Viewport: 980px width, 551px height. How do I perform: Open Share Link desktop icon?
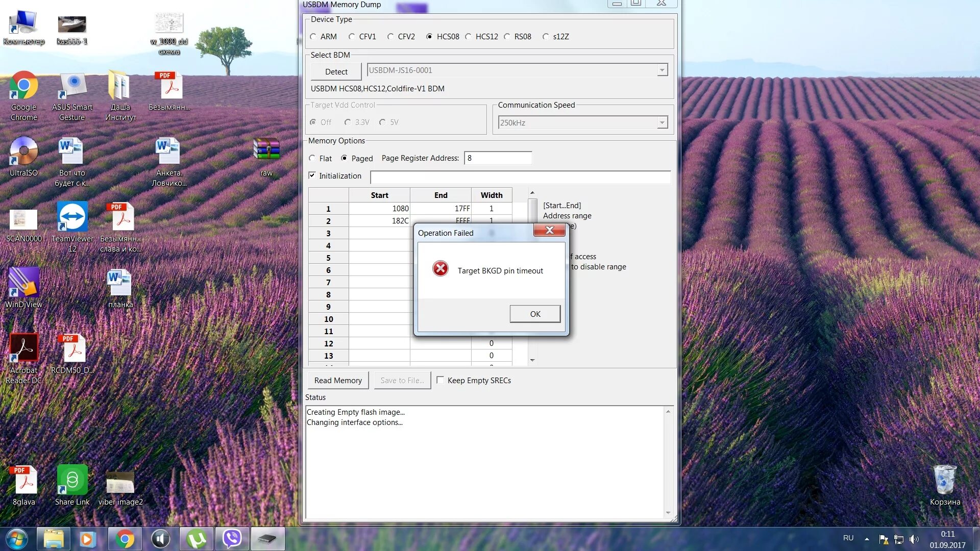pyautogui.click(x=72, y=481)
